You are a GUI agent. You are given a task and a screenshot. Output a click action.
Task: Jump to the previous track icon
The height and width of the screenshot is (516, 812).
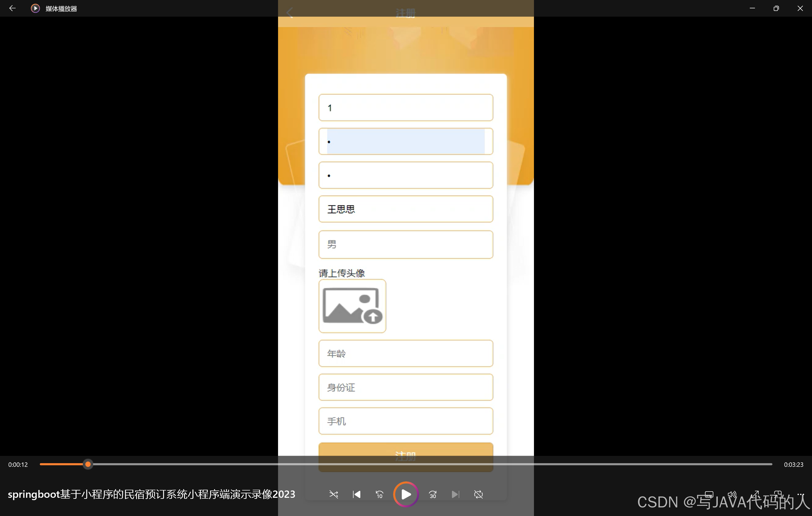tap(356, 494)
